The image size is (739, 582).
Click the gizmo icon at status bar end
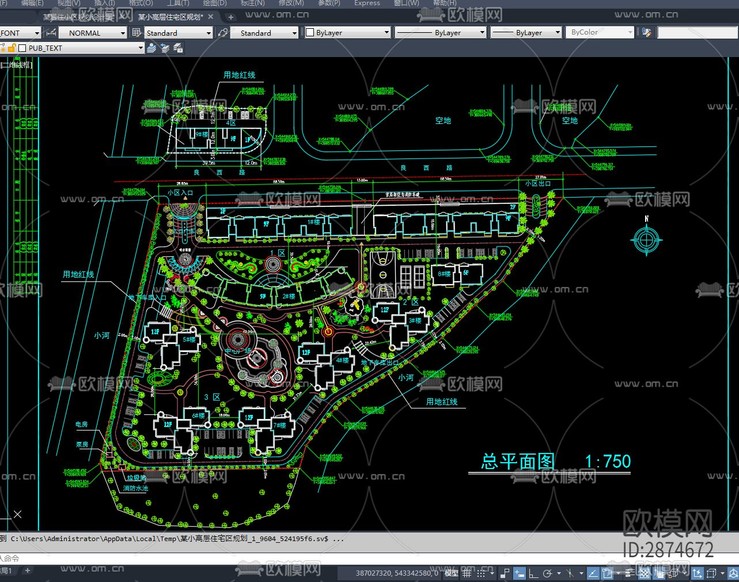coord(734,573)
